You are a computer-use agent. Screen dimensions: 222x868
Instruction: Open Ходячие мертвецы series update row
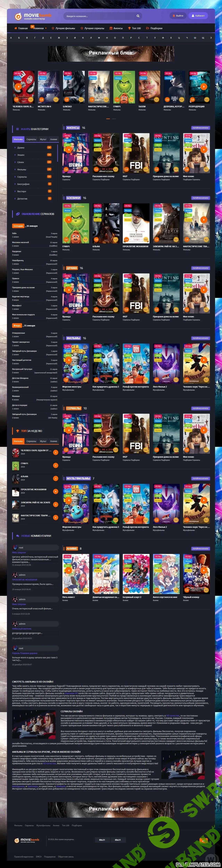35,298
